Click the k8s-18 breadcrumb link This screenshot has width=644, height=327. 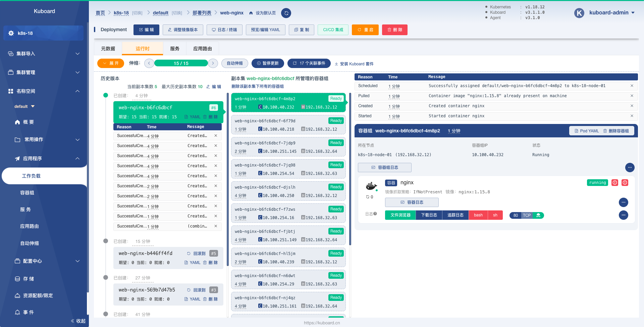tap(121, 13)
